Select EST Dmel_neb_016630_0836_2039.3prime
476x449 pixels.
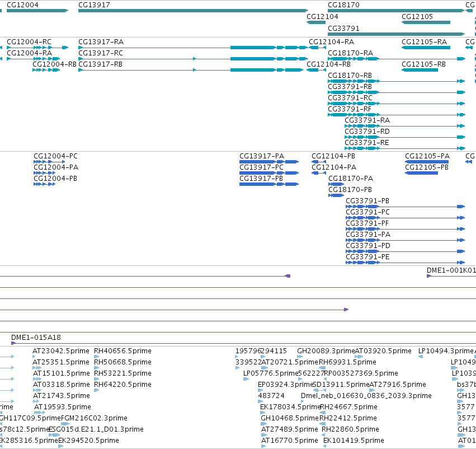pos(366,396)
